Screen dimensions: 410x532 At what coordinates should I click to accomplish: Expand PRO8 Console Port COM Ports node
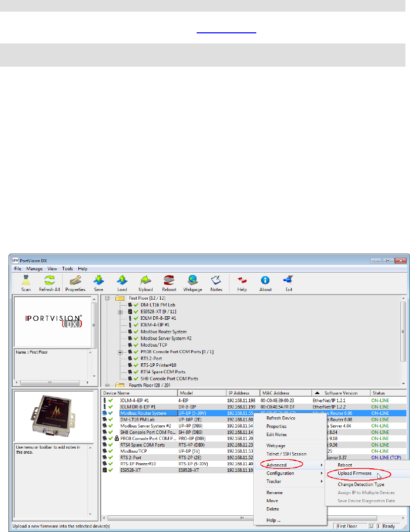120,352
